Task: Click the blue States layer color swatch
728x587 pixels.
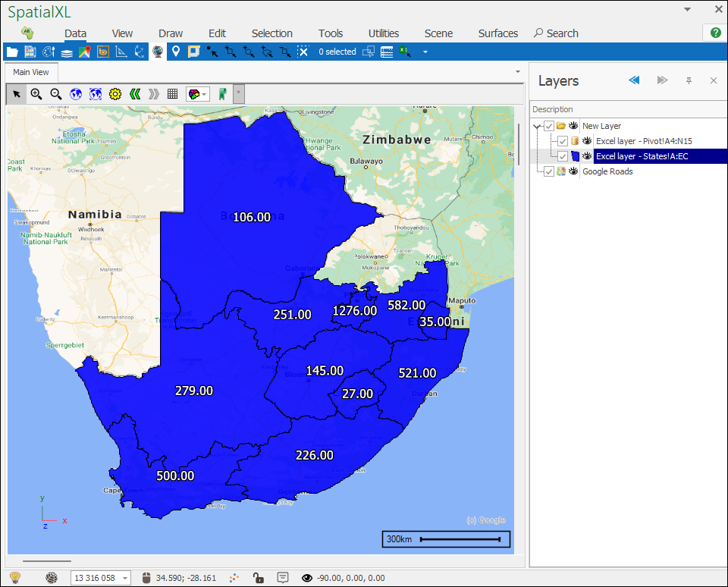Action: pyautogui.click(x=575, y=156)
